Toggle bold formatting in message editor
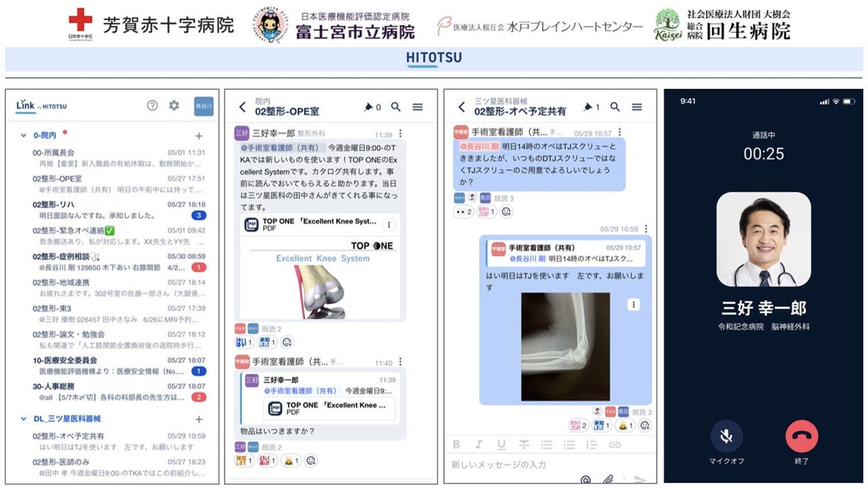Image resolution: width=868 pixels, height=489 pixels. 456,444
